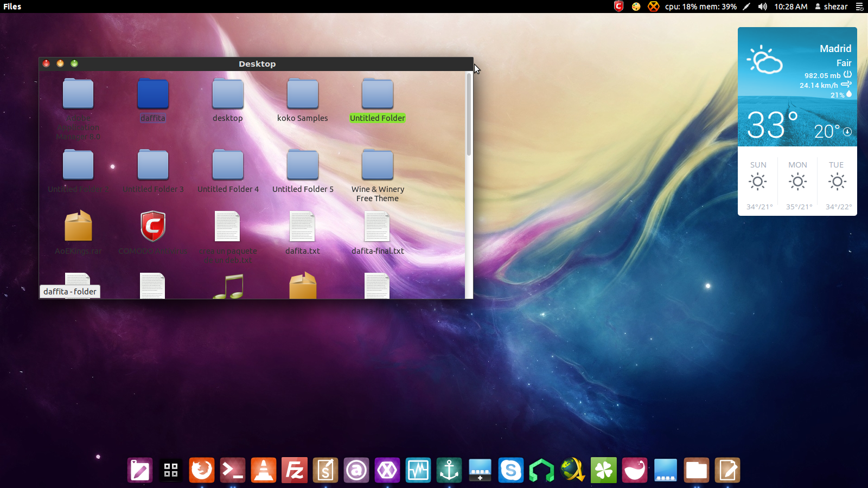
Task: Launch the globe with yellow arrow dock icon
Action: (573, 470)
